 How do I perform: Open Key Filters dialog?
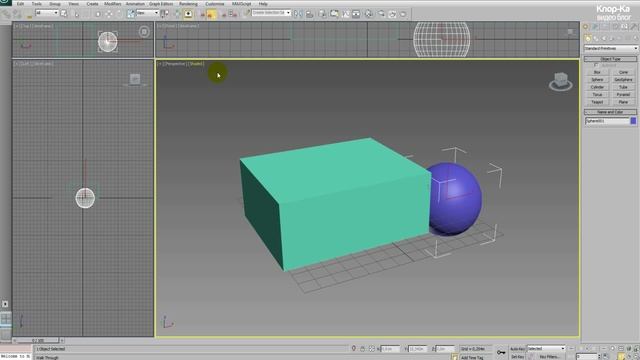549,357
